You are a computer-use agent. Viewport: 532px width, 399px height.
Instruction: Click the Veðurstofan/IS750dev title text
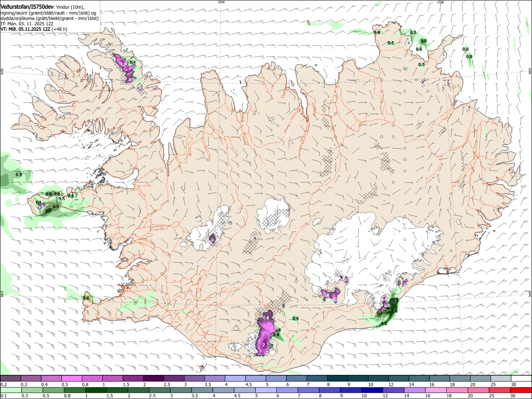27,7
